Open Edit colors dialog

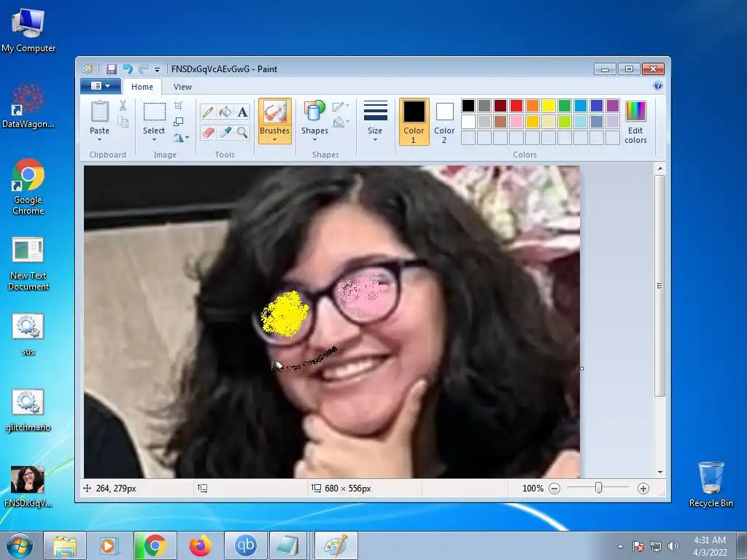[x=635, y=122]
